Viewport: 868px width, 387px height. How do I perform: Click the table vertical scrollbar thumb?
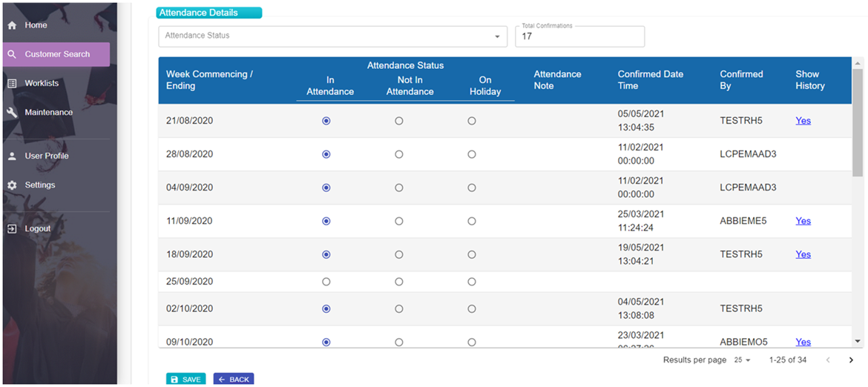[x=858, y=122]
